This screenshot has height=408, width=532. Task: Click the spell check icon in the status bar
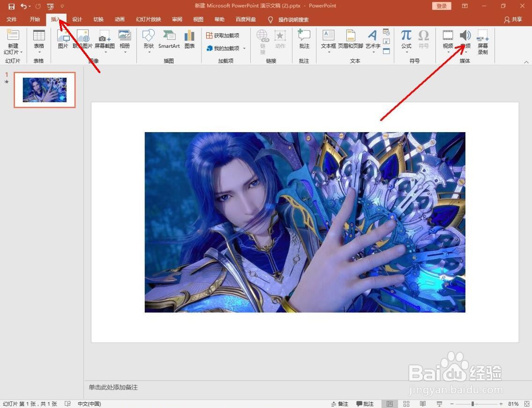click(x=67, y=404)
